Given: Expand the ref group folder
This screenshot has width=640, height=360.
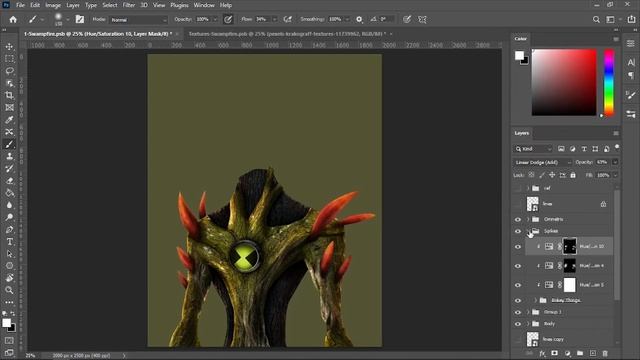Looking at the screenshot, I should (x=528, y=188).
